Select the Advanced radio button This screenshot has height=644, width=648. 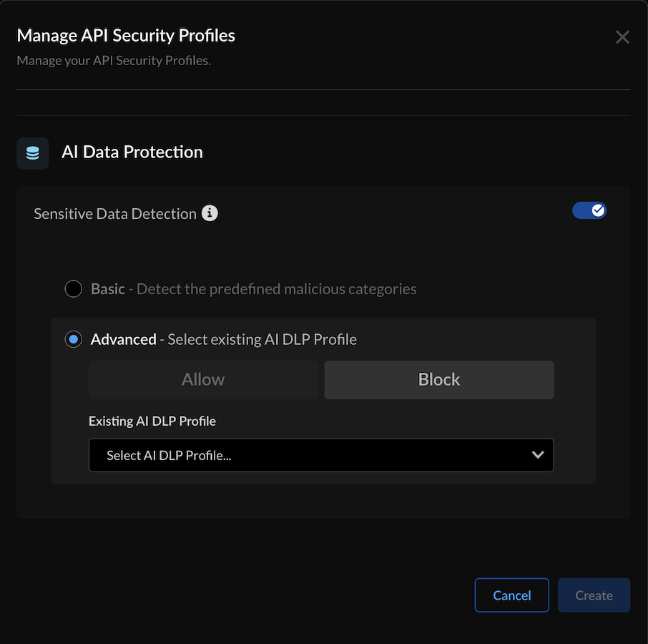73,339
